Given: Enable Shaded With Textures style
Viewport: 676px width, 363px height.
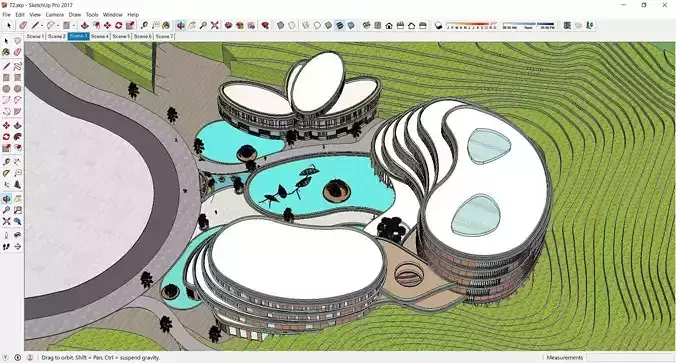Looking at the screenshot, I should pyautogui.click(x=340, y=25).
